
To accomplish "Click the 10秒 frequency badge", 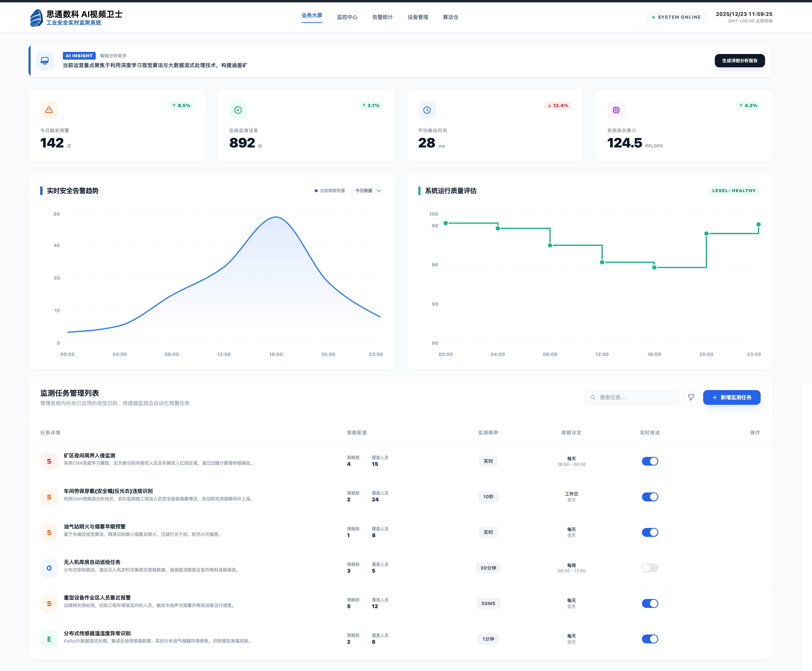I will (x=488, y=497).
